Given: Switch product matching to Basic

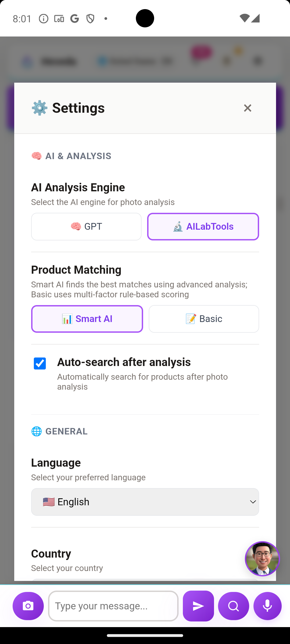Looking at the screenshot, I should pyautogui.click(x=204, y=319).
